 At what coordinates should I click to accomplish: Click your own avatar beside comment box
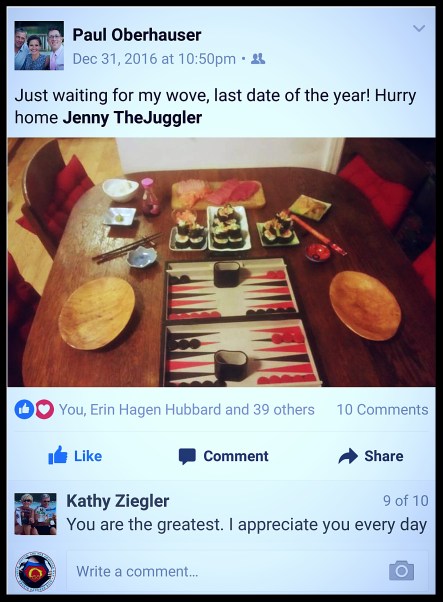(35, 572)
